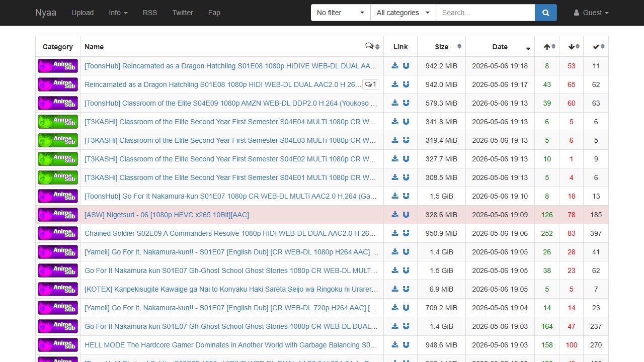Sort by seeders up-arrow column
644x362 pixels.
coord(547,47)
